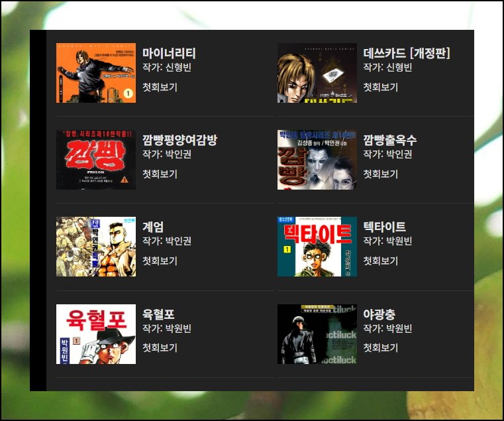
Task: Open the 마이너리티 cover thumbnail
Action: (96, 73)
